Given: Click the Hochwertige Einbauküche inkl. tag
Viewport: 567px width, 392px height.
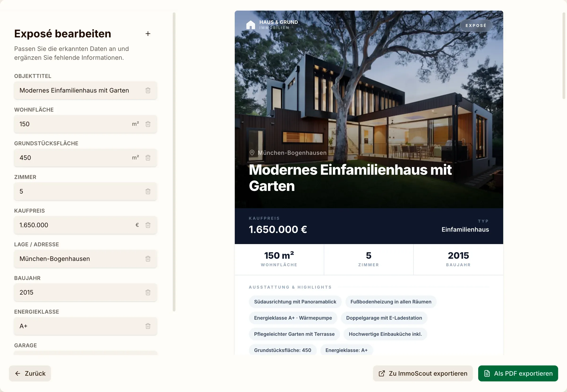Looking at the screenshot, I should 385,334.
